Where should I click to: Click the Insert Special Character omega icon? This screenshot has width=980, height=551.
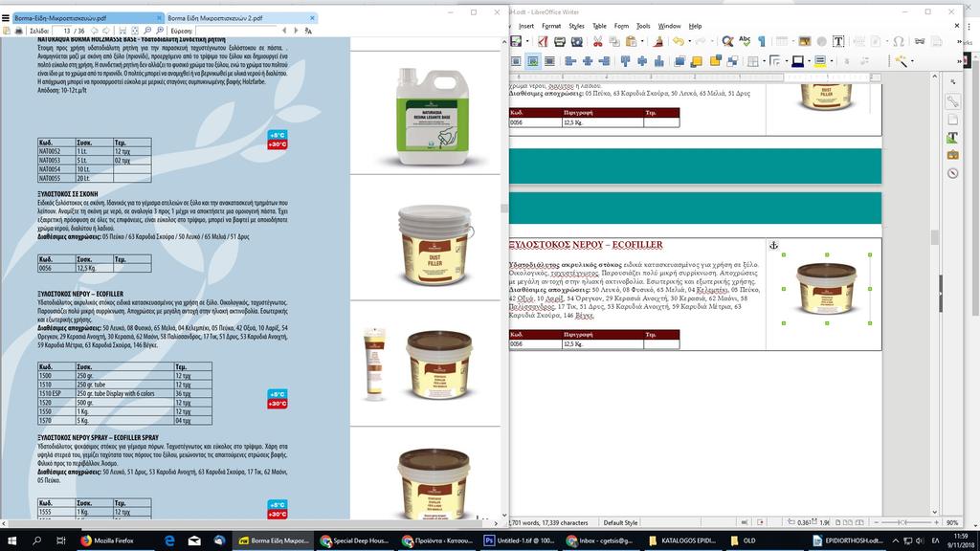coord(898,41)
